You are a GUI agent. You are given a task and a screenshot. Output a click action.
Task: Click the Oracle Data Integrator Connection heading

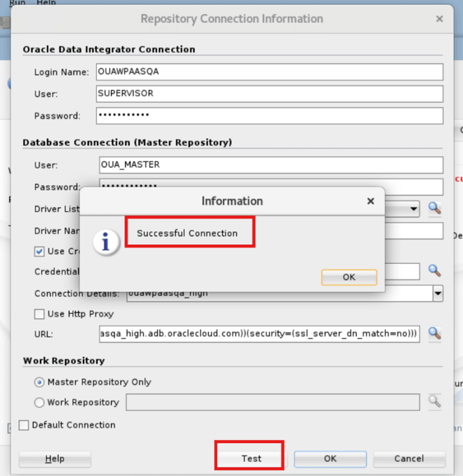pos(109,49)
